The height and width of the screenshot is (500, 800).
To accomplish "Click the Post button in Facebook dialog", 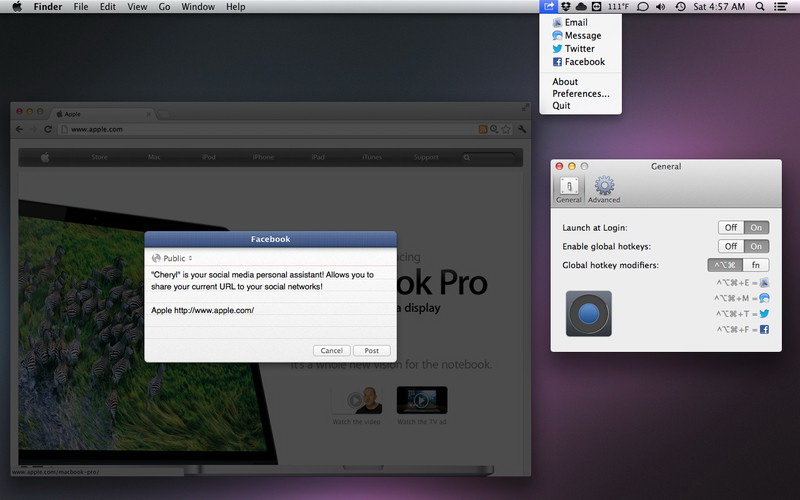I will pos(371,351).
